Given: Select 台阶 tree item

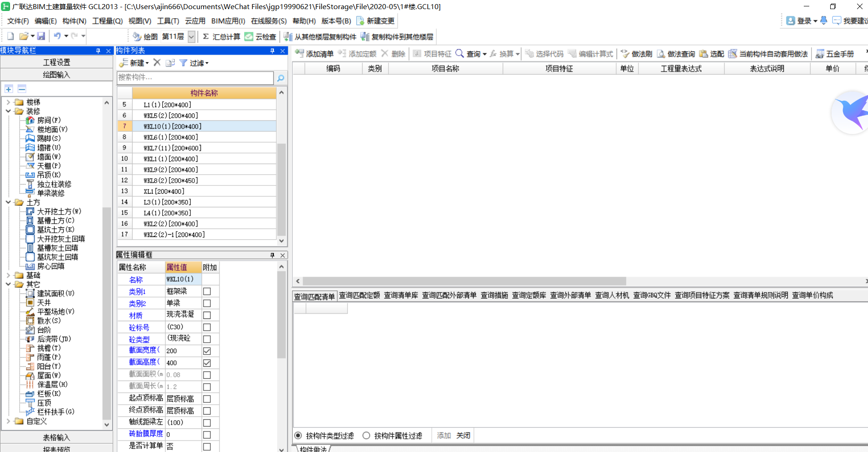Looking at the screenshot, I should click(44, 330).
